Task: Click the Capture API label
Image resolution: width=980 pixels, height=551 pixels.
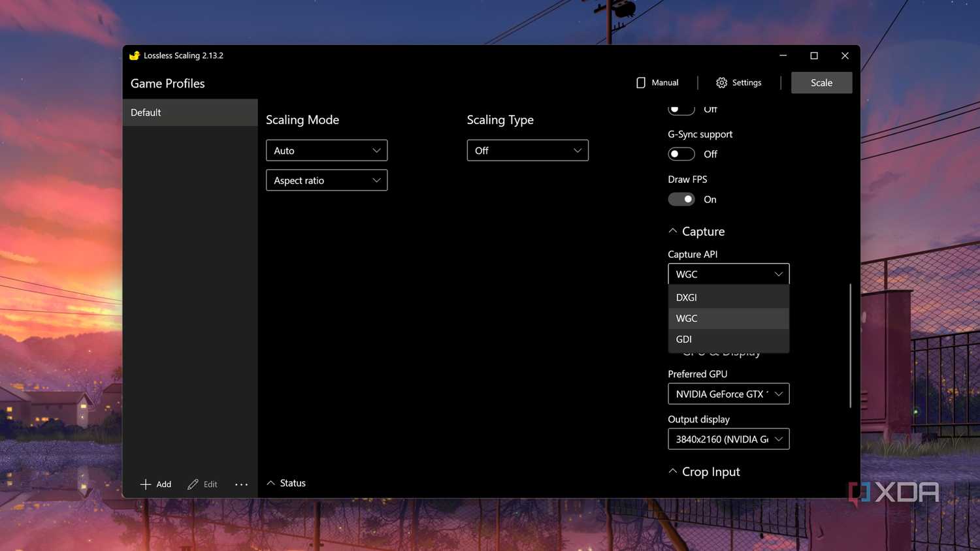Action: click(x=693, y=255)
